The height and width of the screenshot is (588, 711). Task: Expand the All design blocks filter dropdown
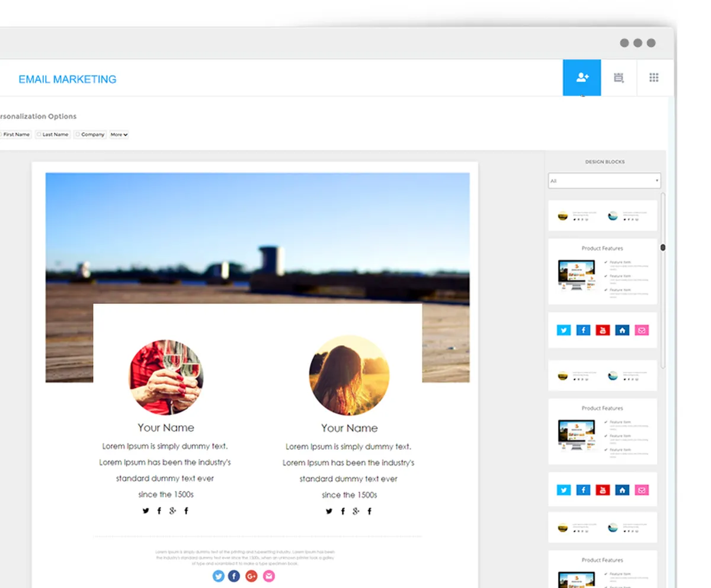click(604, 181)
